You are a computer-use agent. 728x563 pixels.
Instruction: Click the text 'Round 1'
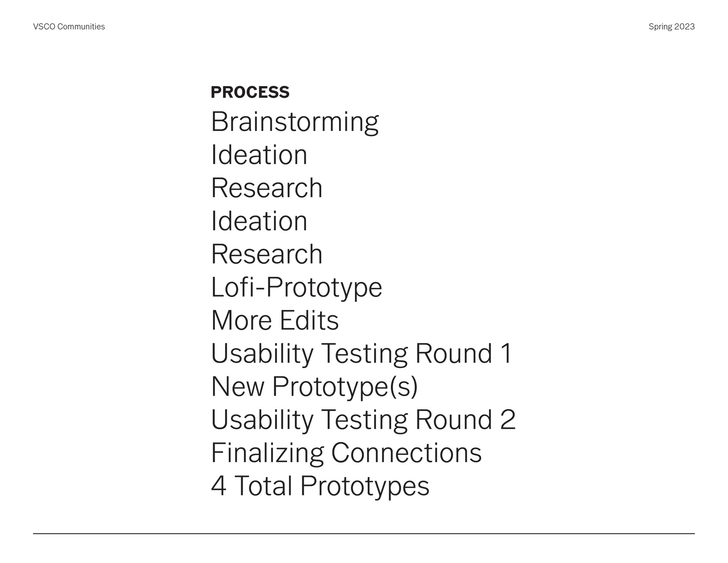click(x=464, y=354)
